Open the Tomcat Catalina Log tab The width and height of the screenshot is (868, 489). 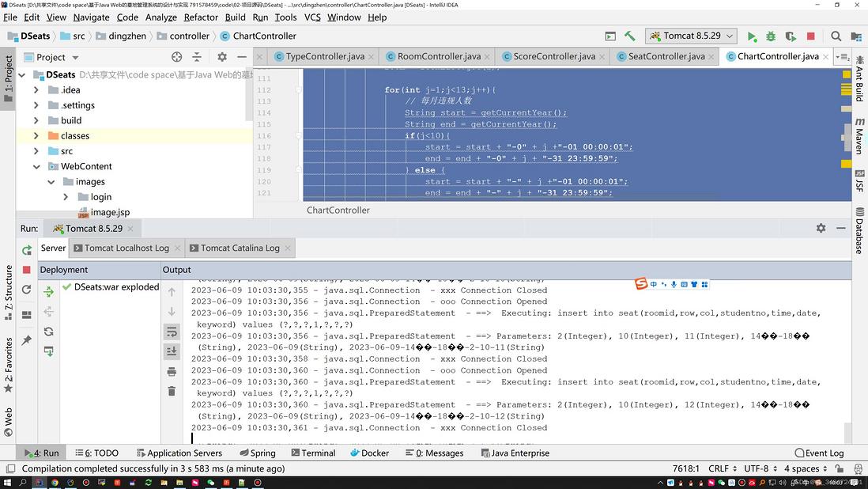click(240, 248)
